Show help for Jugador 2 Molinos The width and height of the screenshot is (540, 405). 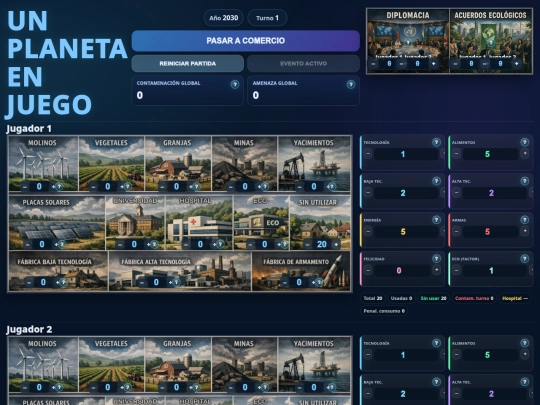(x=59, y=387)
